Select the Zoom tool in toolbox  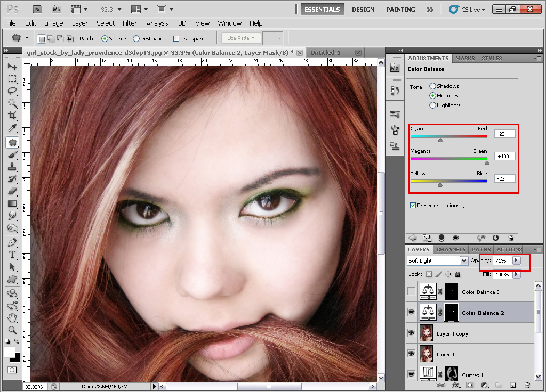point(12,330)
